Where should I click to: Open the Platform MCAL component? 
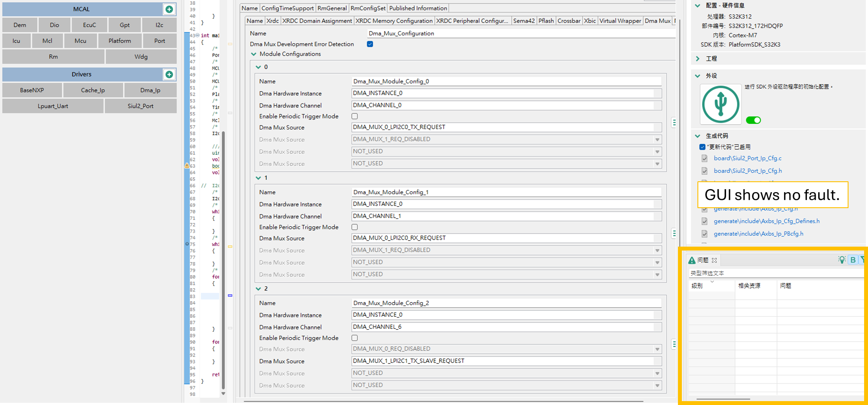(x=119, y=41)
